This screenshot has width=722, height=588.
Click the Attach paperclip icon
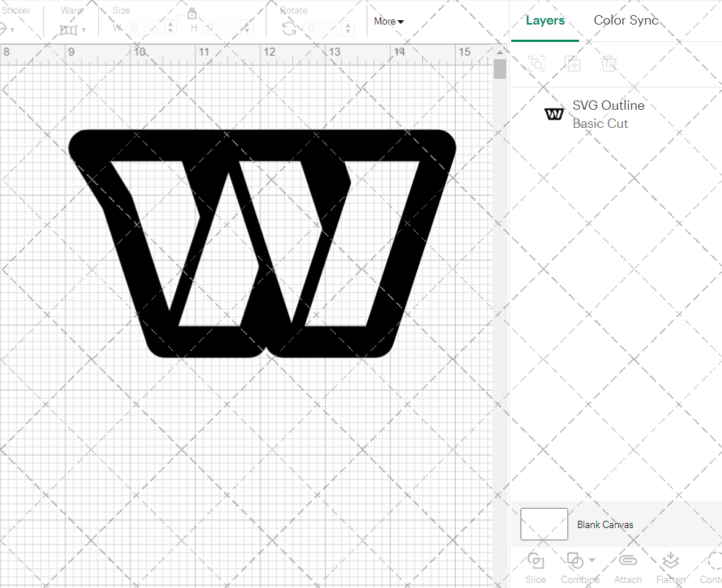627,561
